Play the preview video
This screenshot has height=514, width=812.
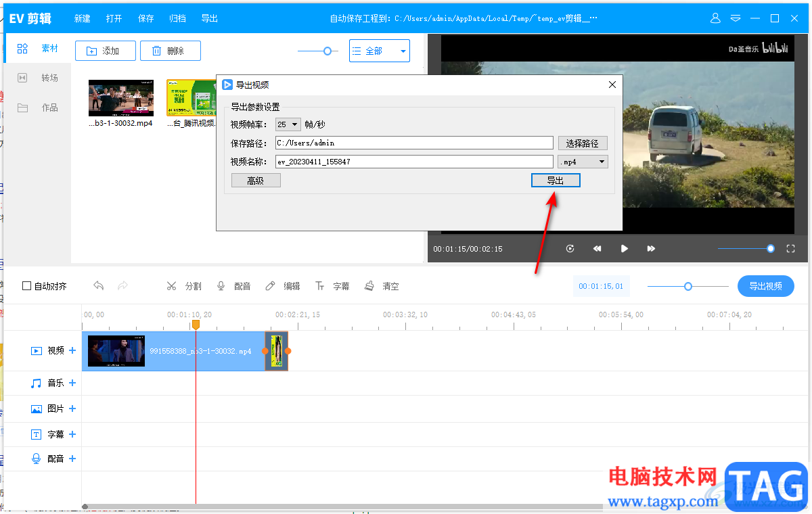(x=625, y=249)
